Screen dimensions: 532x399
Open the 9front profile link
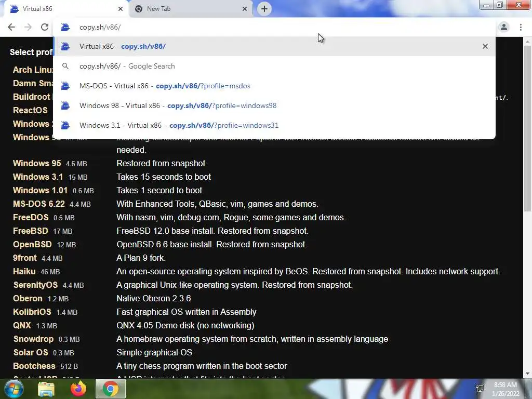25,258
